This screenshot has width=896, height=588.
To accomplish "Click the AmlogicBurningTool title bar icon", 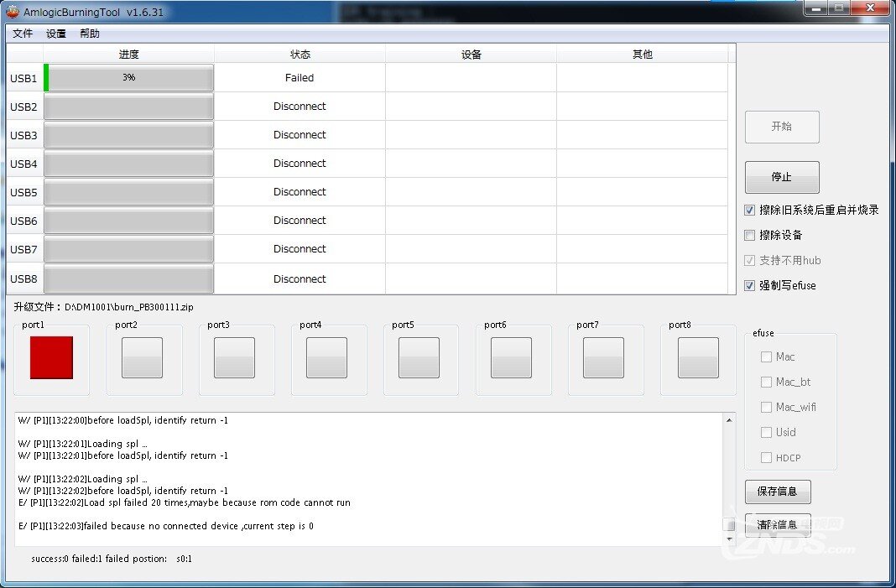I will [x=13, y=12].
